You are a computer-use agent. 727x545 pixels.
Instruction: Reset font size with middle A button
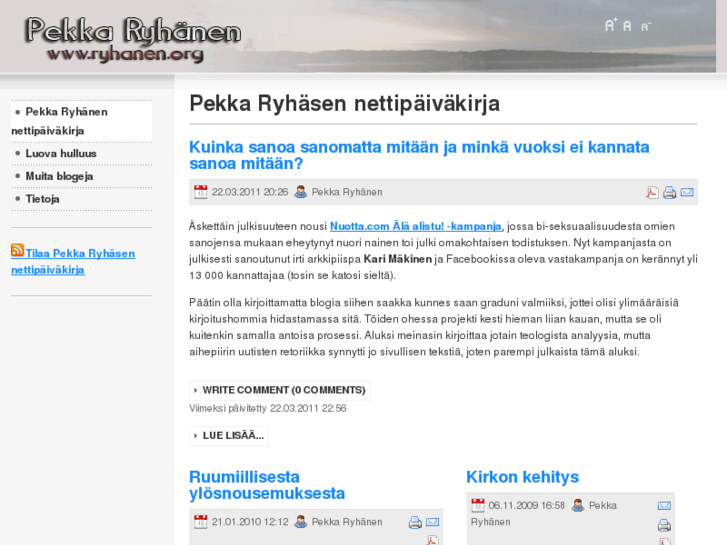[x=628, y=26]
